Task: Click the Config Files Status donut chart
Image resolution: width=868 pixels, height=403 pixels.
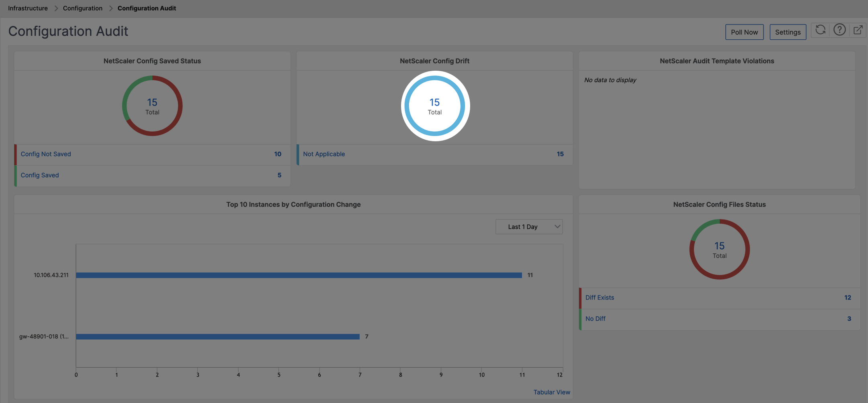Action: tap(719, 249)
